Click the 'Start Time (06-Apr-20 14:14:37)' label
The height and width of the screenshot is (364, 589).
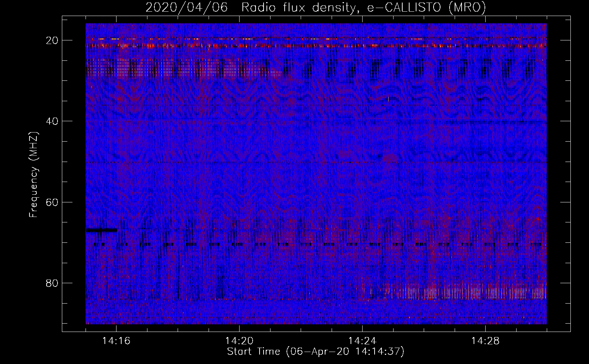(316, 352)
